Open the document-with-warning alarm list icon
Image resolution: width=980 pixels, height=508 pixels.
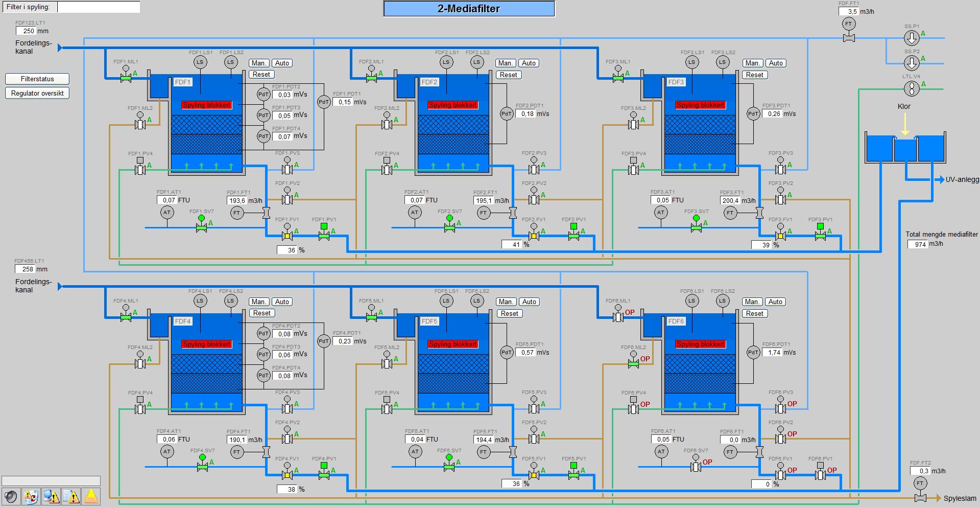pos(71,496)
